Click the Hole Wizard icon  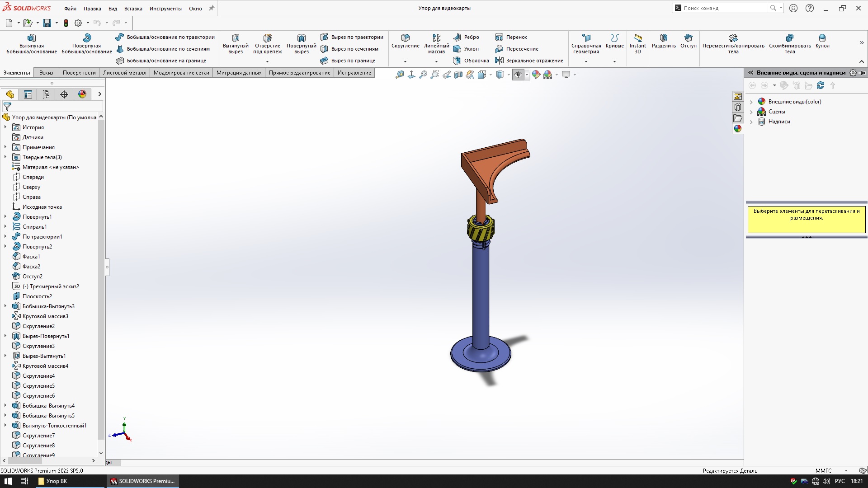pos(267,38)
